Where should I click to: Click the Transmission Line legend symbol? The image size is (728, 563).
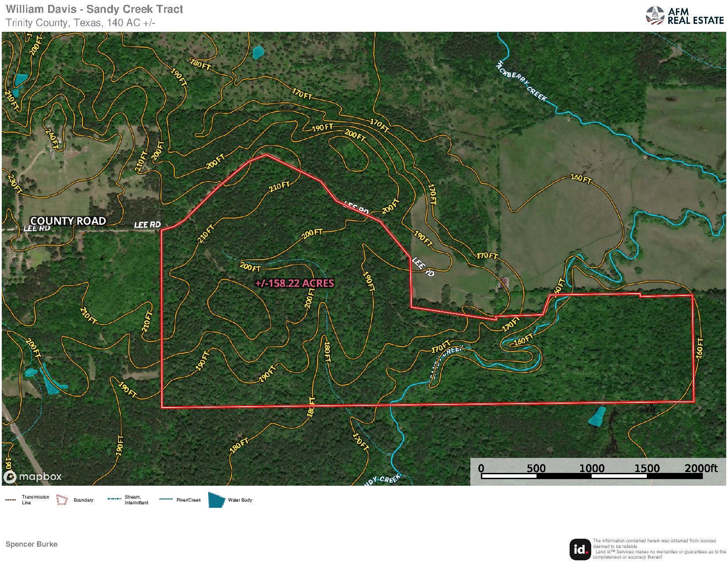coord(11,500)
